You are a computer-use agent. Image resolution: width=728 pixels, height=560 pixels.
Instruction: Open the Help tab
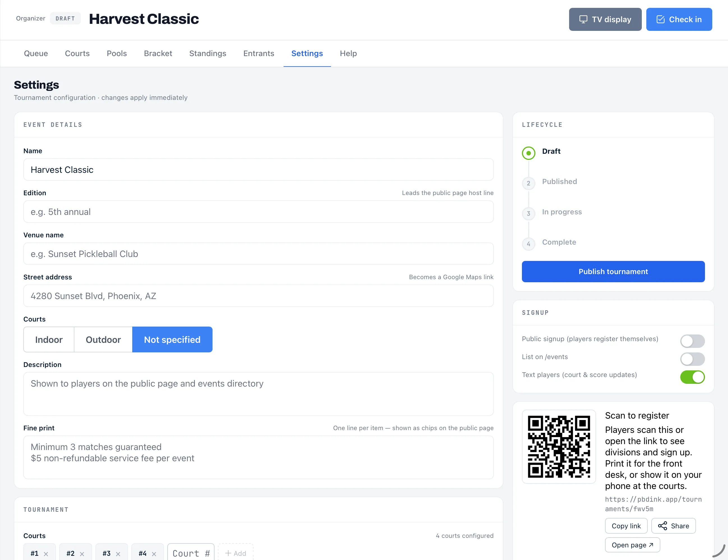[348, 53]
